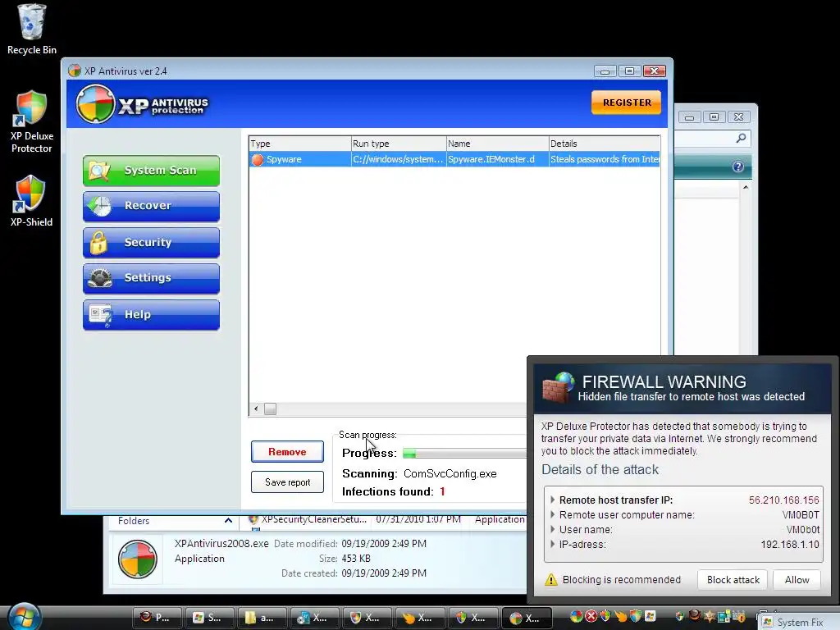Open the System Scan section
The width and height of the screenshot is (840, 630).
click(151, 171)
